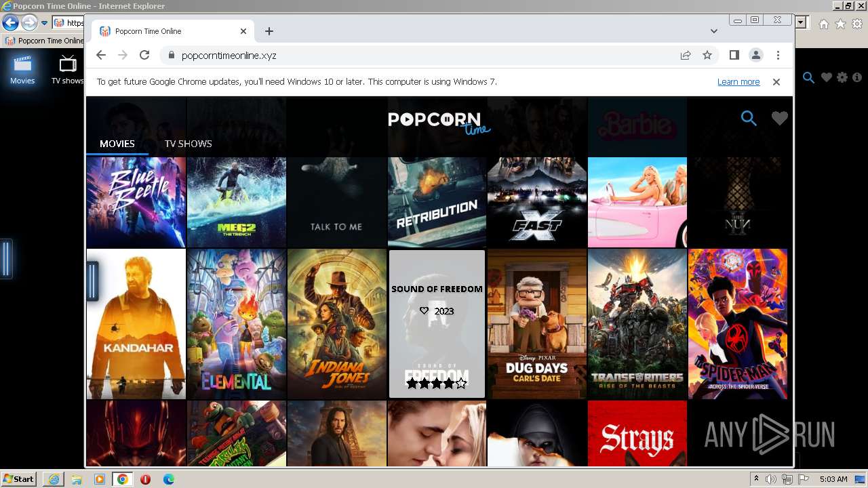868x488 pixels.
Task: Open the Kandahar movie poster
Action: pyautogui.click(x=136, y=324)
